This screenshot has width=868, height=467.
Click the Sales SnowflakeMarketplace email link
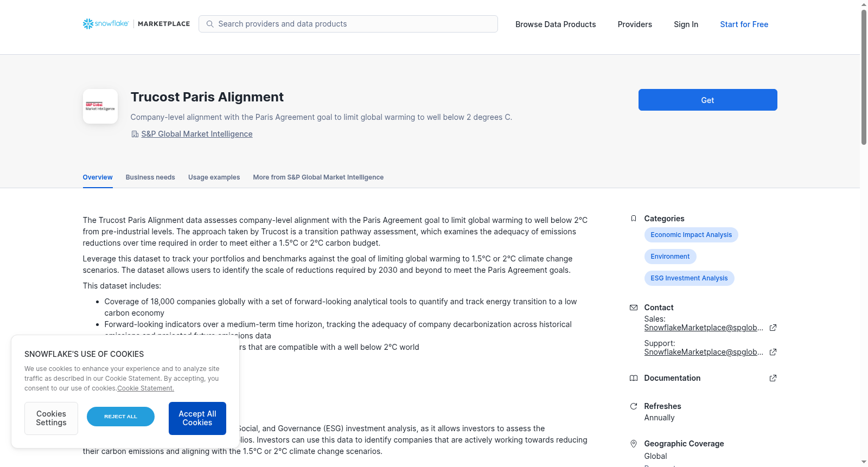tap(704, 328)
